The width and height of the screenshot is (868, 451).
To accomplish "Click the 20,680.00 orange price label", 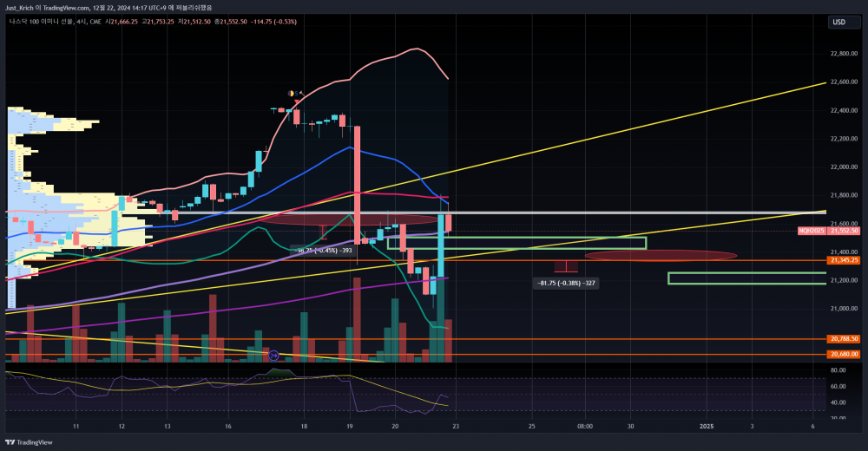I will pos(844,354).
